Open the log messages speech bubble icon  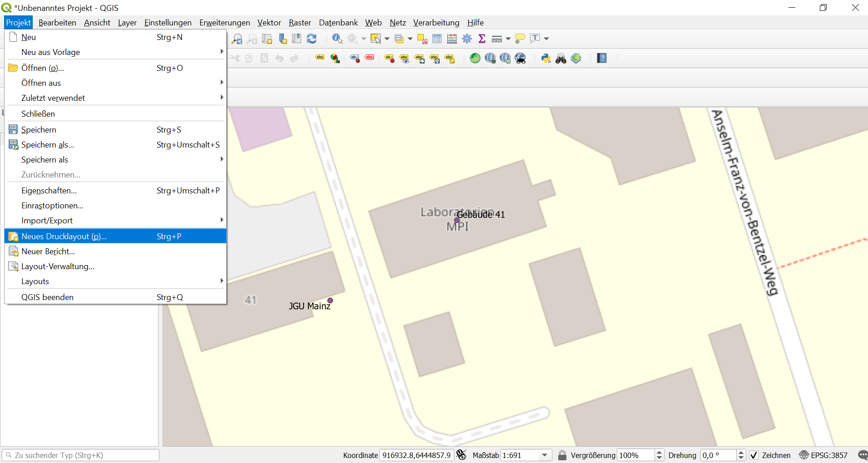tap(863, 455)
